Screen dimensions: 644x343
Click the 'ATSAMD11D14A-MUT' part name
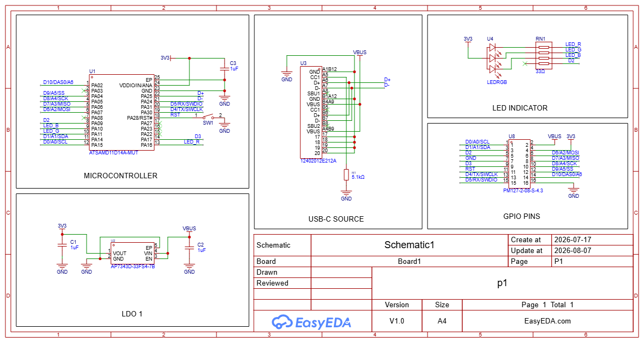[114, 153]
